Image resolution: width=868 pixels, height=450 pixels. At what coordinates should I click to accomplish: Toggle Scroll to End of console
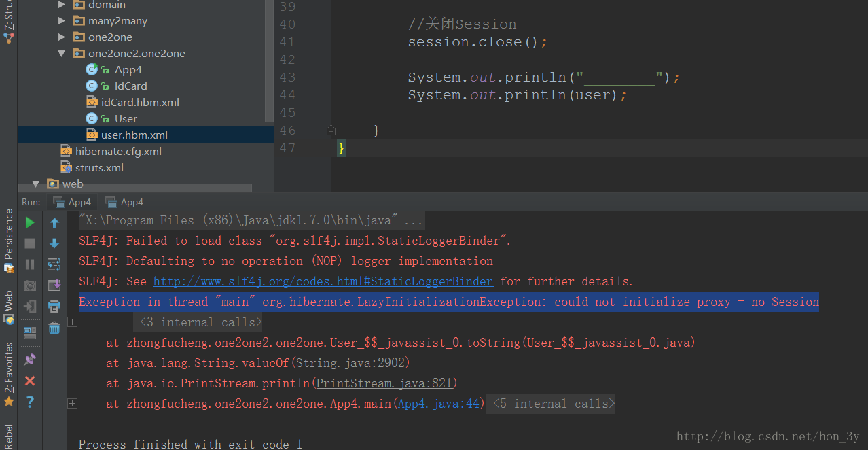coord(54,285)
